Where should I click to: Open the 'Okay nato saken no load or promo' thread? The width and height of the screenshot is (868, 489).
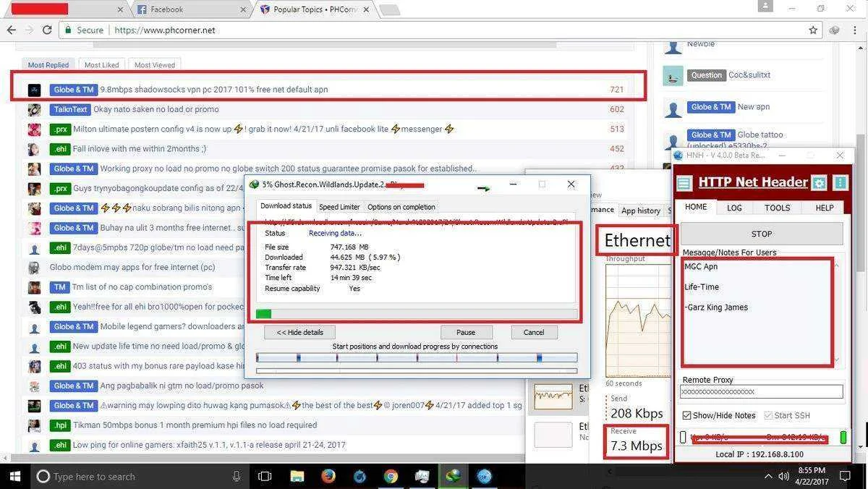(x=156, y=109)
